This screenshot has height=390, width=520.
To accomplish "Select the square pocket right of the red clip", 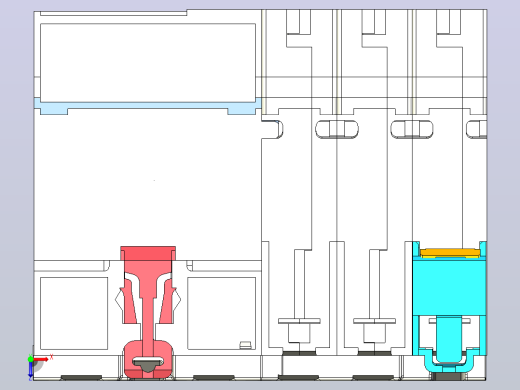I will click(222, 313).
